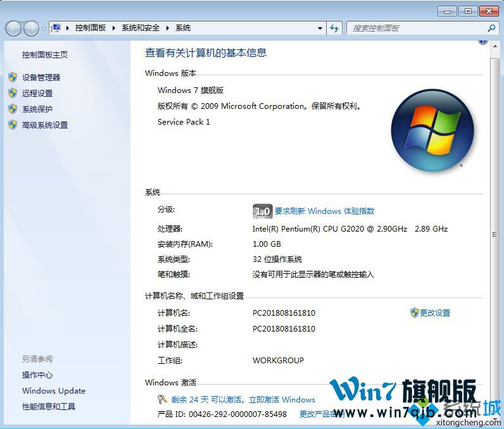The image size is (504, 429).
Task: Open 控制面板主页 link in sidebar
Action: pos(45,55)
